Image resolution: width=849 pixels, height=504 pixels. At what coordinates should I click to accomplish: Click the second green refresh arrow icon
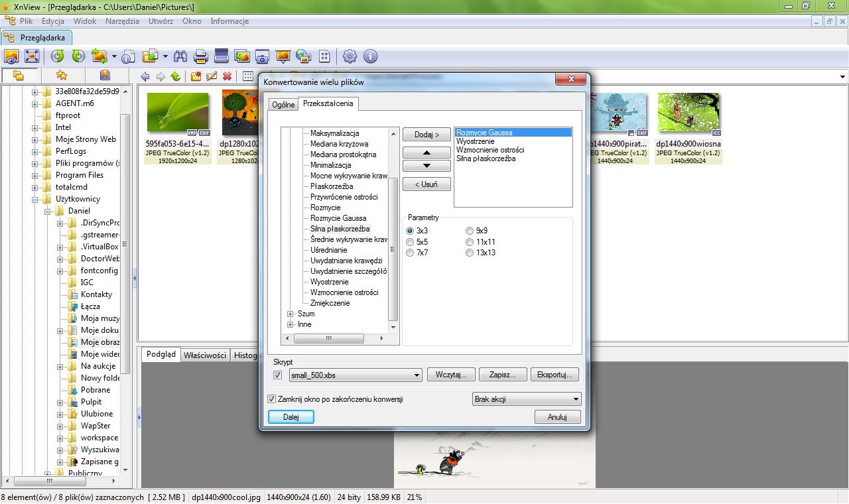click(78, 56)
